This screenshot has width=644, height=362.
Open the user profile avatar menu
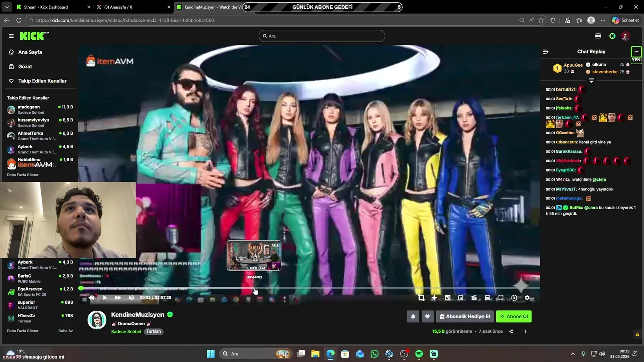625,36
